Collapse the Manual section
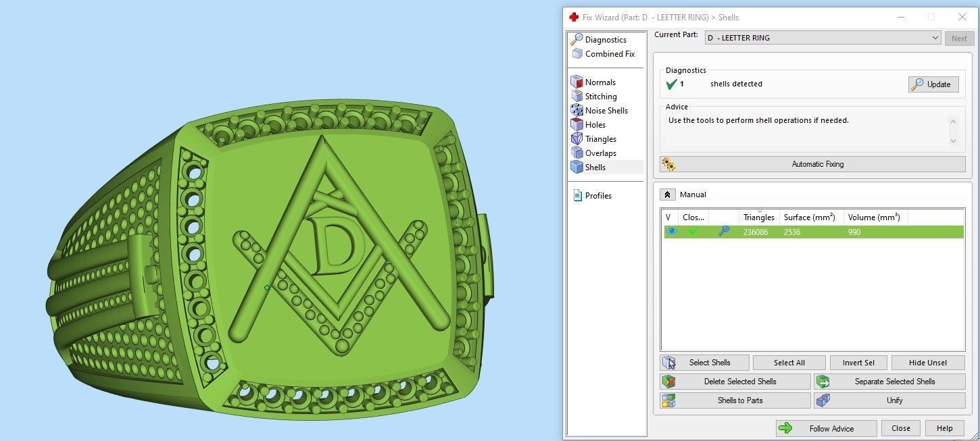Viewport: 980px width, 441px height. 667,194
